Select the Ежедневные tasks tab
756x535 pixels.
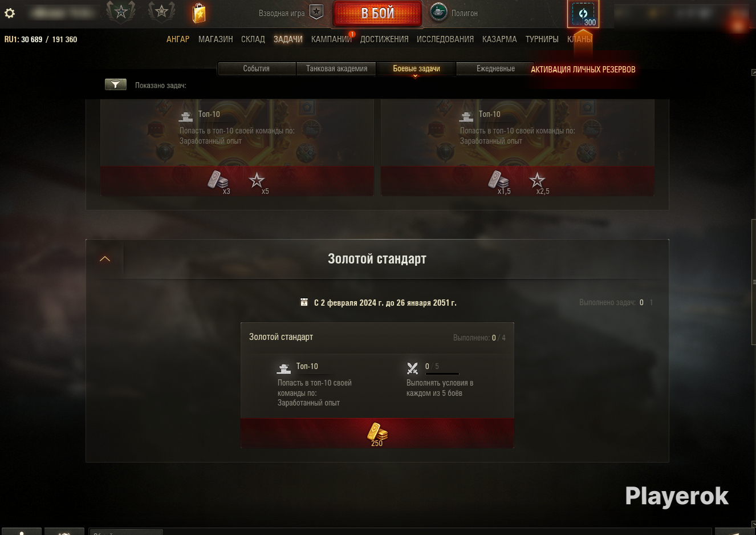point(495,68)
